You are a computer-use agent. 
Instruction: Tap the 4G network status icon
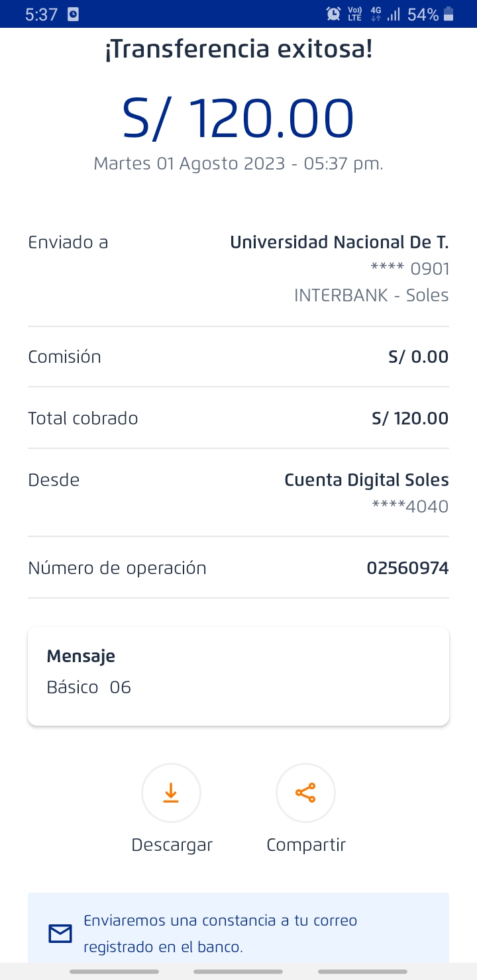tap(376, 14)
